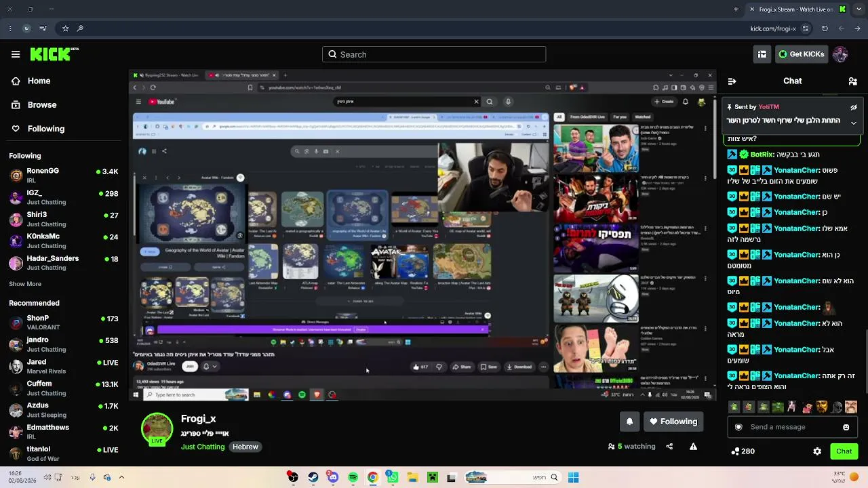Open the Kick sidebar hamburger menu
The image size is (868, 488).
click(16, 54)
